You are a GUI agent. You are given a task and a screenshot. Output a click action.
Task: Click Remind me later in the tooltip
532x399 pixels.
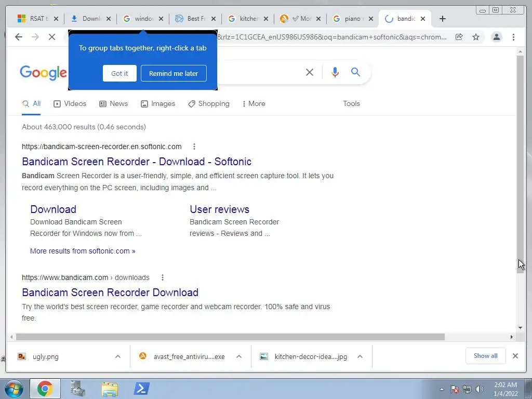coord(174,73)
